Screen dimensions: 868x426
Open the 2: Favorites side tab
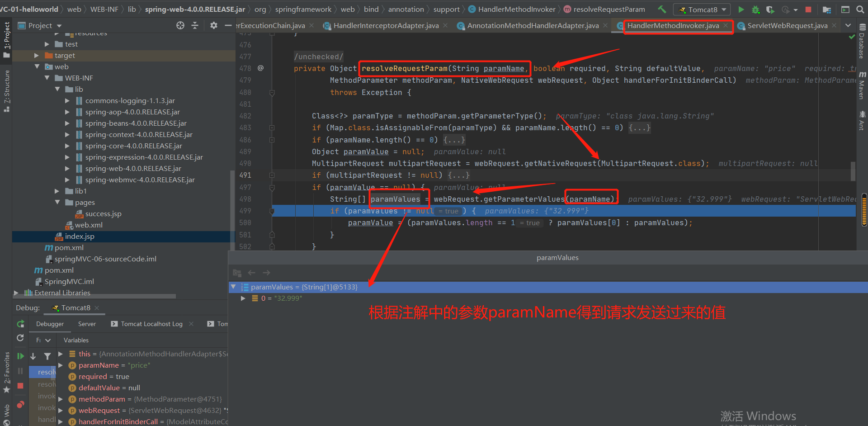coord(6,372)
